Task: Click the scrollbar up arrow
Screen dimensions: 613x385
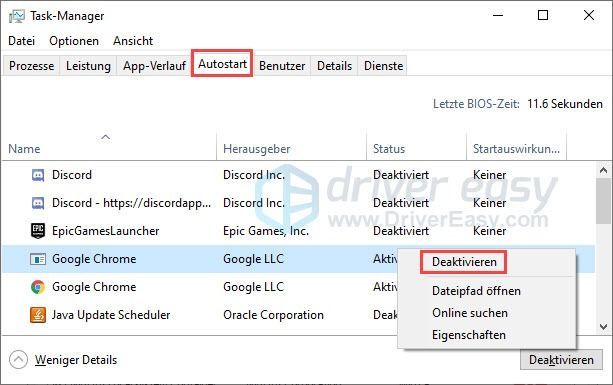Action: point(603,170)
